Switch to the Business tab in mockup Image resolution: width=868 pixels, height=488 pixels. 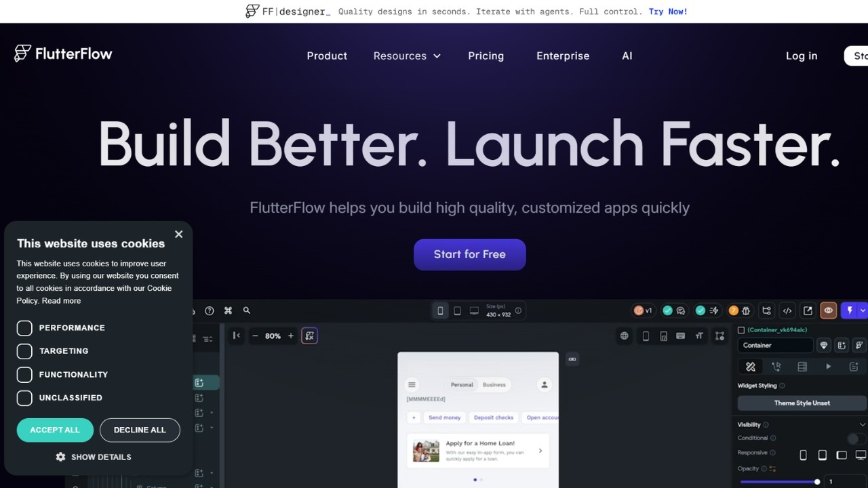[x=494, y=384]
